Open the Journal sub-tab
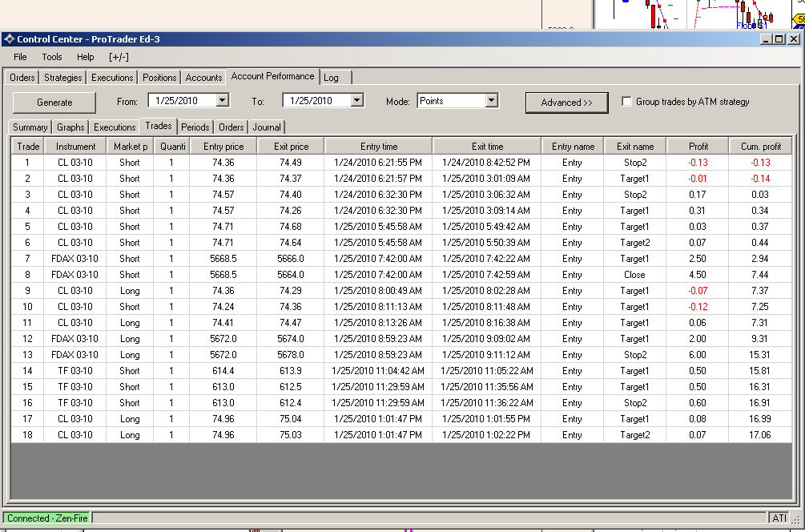Image resolution: width=805 pixels, height=532 pixels. click(x=267, y=127)
